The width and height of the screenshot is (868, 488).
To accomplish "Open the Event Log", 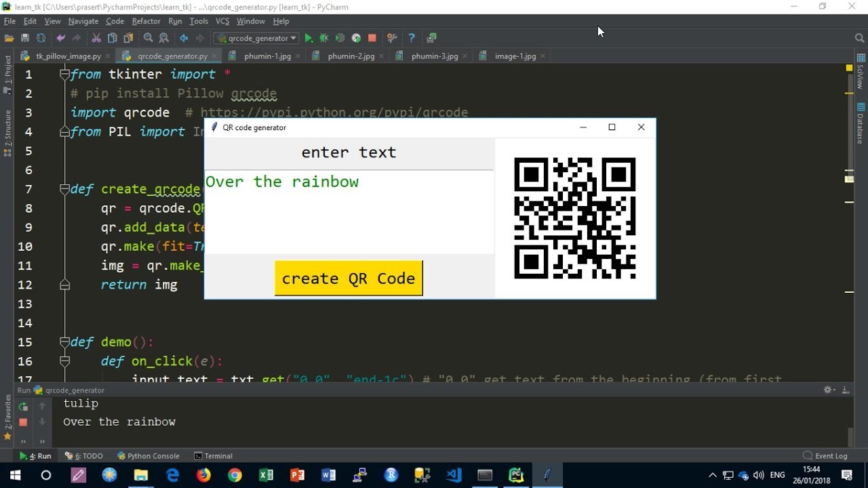I will [x=825, y=456].
